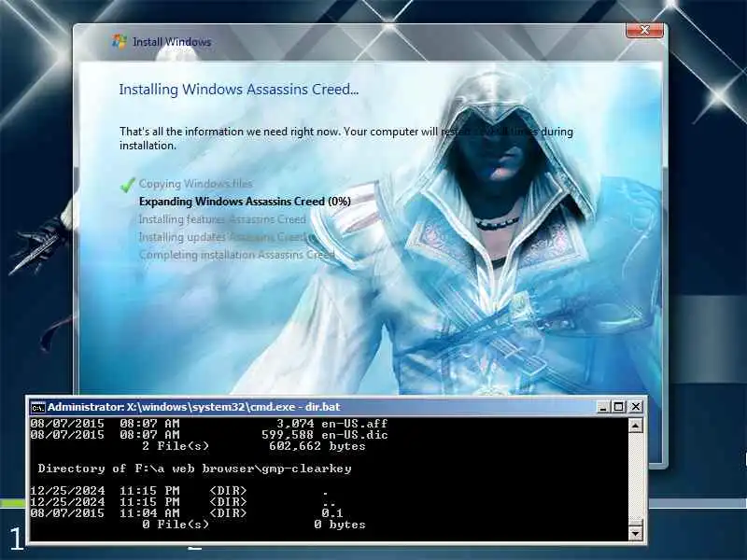This screenshot has height=560, width=747.
Task: Click the cmd.exe icon in command prompt title bar
Action: click(x=37, y=407)
